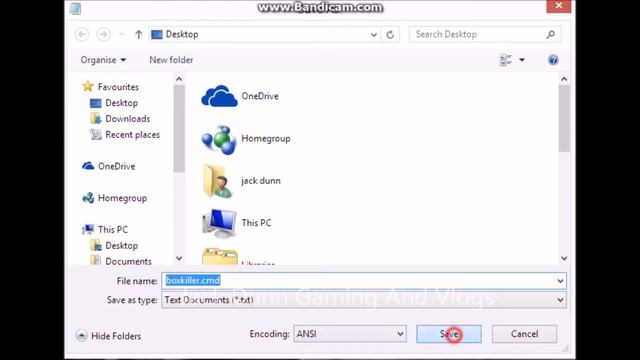
Task: Select the OneDrive label in file list
Action: 260,96
